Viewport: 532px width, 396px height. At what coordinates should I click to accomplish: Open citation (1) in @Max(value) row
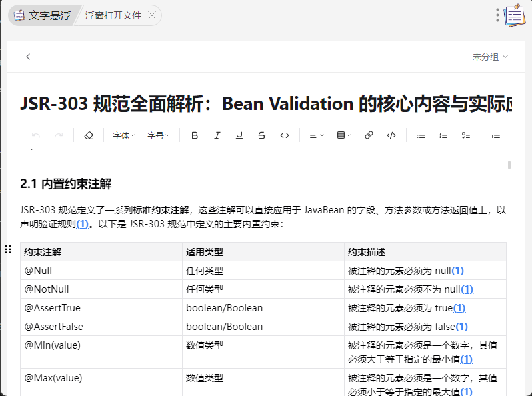coord(467,391)
